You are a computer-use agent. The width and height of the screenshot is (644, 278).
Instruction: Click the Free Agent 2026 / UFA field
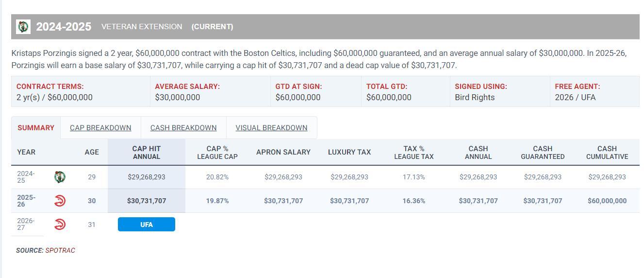tap(575, 97)
